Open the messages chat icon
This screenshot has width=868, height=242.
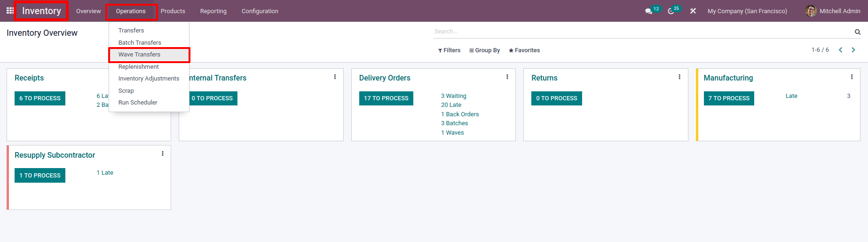648,11
